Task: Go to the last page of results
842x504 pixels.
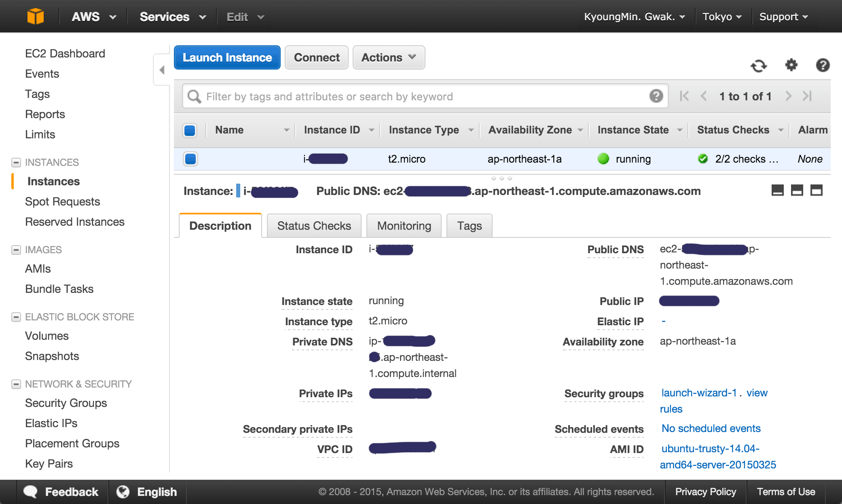Action: [x=807, y=96]
